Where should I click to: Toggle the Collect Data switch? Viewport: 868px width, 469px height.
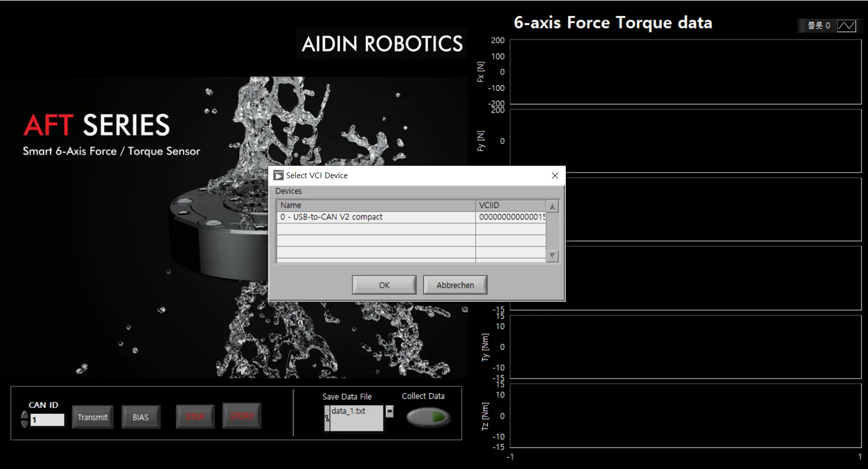[428, 417]
